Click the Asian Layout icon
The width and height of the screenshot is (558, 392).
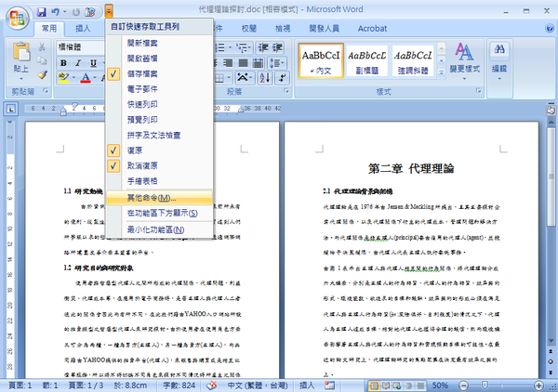(x=244, y=77)
